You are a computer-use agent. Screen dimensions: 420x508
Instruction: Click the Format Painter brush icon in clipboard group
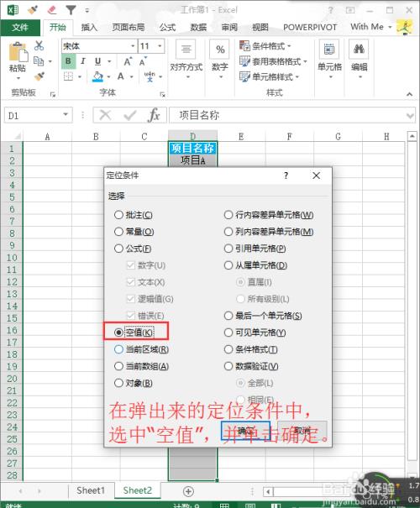point(39,76)
